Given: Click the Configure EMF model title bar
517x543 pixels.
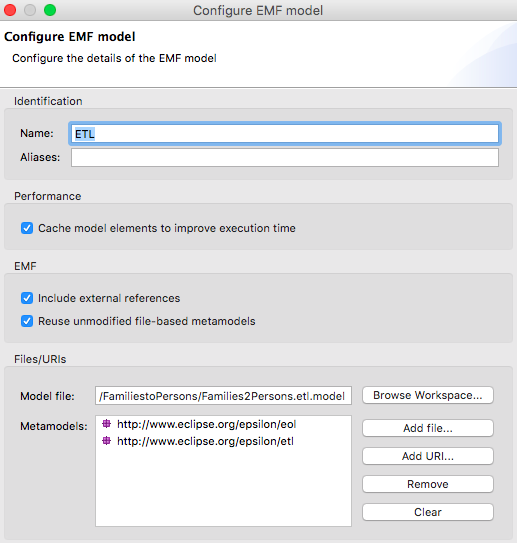Looking at the screenshot, I should 258,10.
